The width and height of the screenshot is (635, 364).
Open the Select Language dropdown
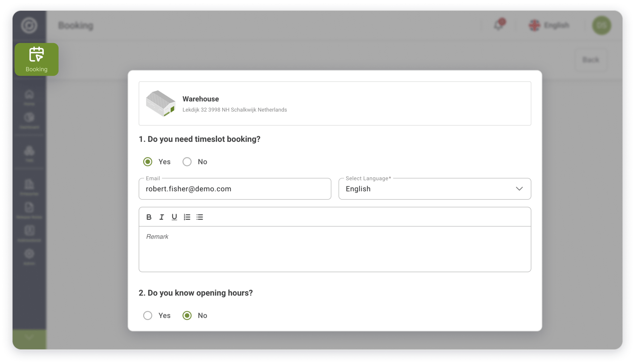pyautogui.click(x=435, y=189)
